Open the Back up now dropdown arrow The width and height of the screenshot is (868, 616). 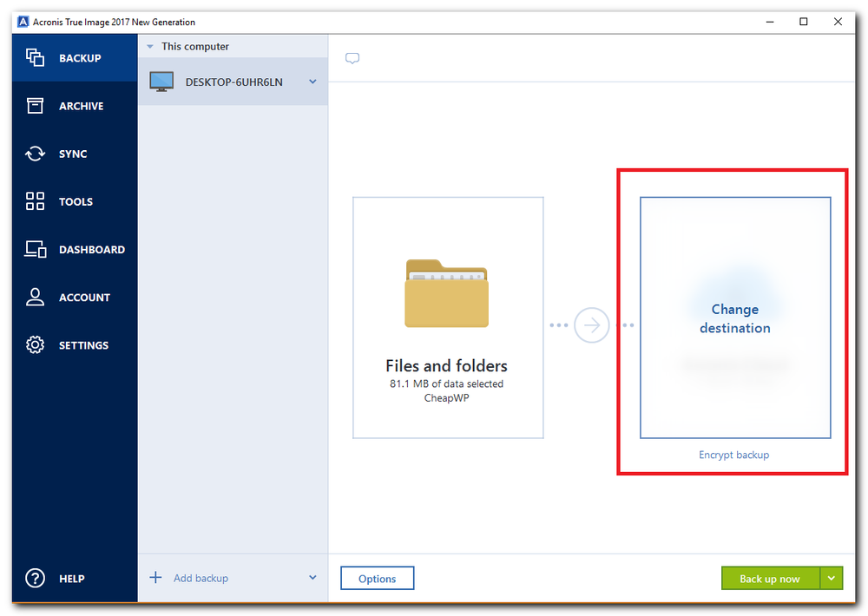(x=831, y=579)
